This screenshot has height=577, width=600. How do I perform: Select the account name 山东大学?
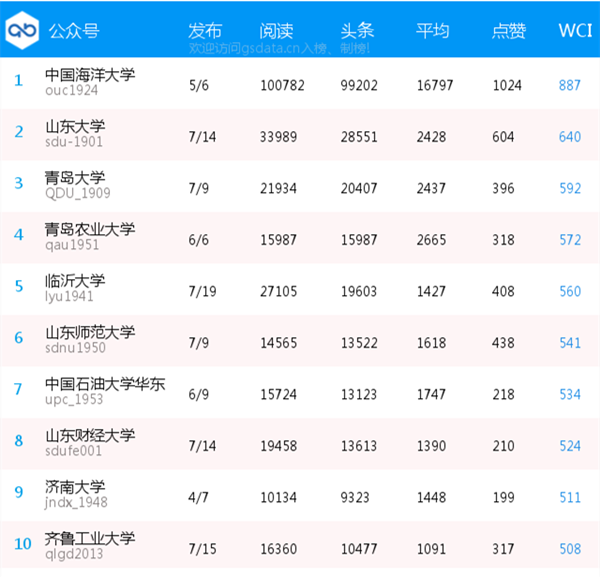(x=75, y=126)
